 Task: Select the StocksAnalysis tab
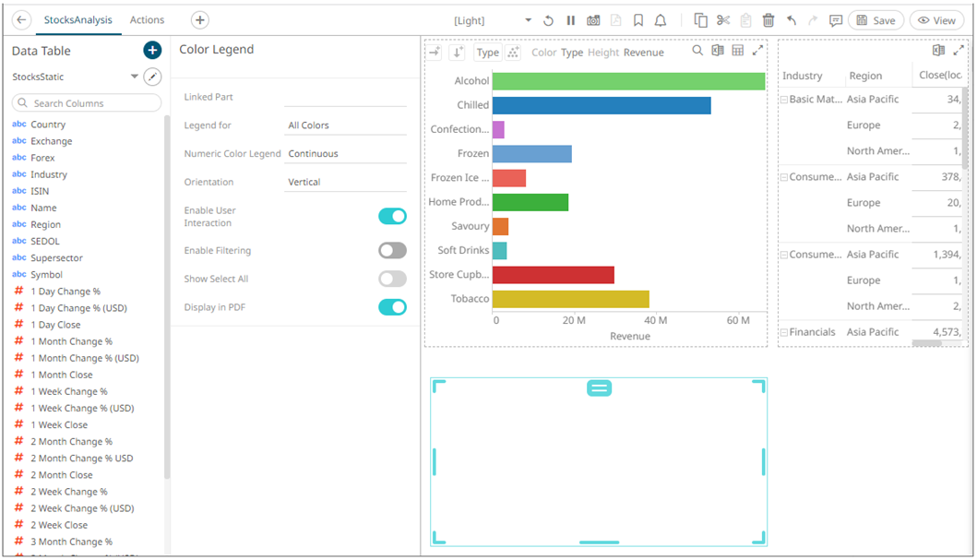[78, 20]
